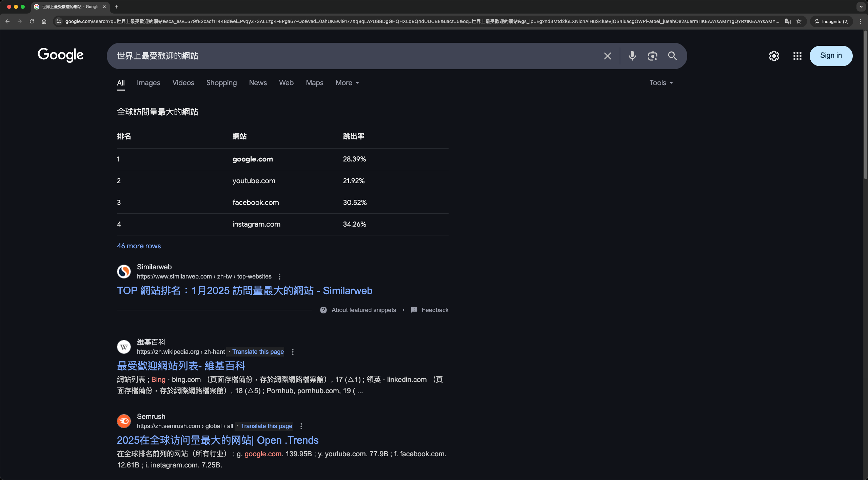Expand the 46 more rows link

click(139, 246)
